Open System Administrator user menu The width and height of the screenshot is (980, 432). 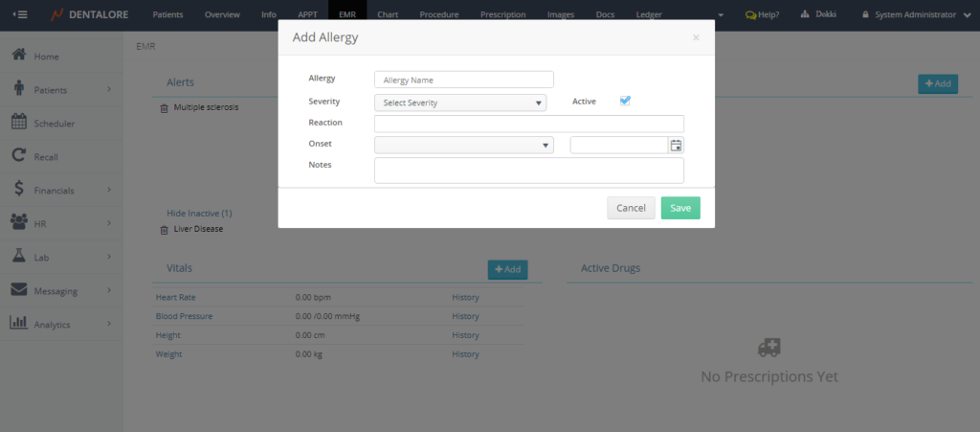click(915, 14)
